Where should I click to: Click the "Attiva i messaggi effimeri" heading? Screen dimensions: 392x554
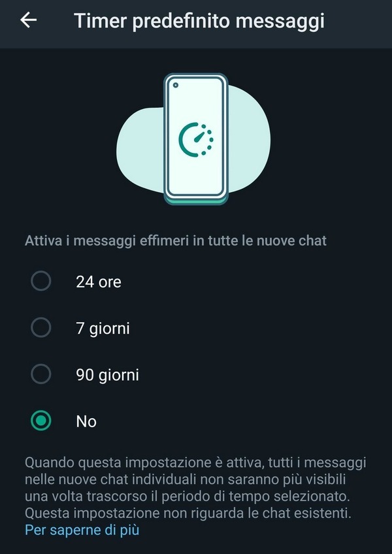176,241
